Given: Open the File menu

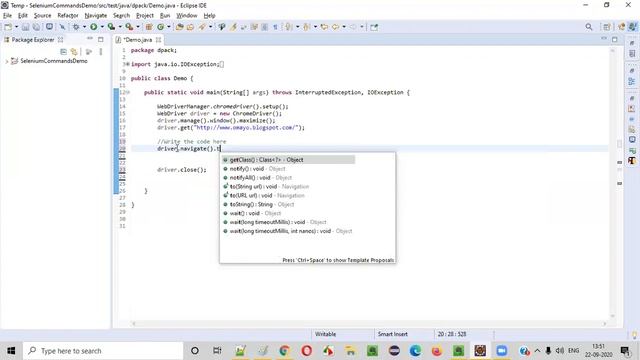Looking at the screenshot, I should tap(7, 16).
